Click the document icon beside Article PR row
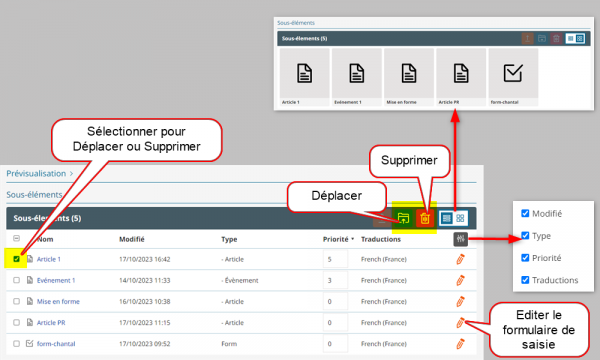600x360 pixels. [x=30, y=322]
